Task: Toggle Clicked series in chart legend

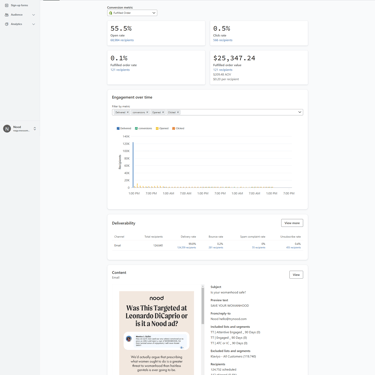Action: (178, 128)
